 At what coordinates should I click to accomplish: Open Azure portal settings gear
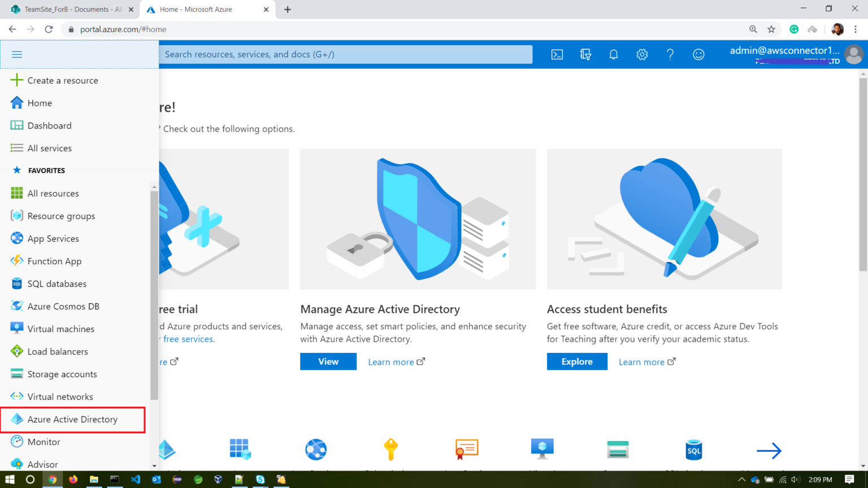point(642,54)
